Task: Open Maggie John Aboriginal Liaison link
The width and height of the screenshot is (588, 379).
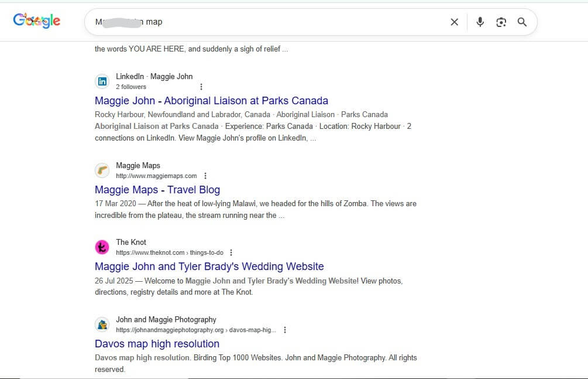Action: pos(211,101)
